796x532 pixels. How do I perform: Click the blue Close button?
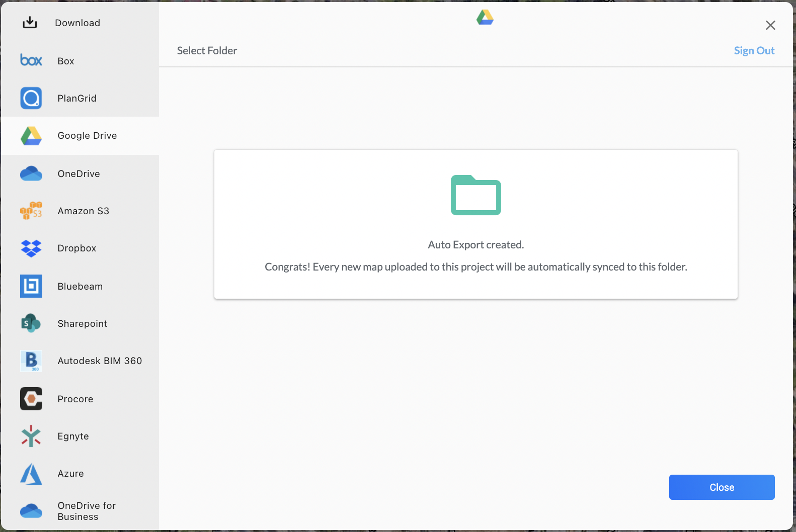pos(722,487)
